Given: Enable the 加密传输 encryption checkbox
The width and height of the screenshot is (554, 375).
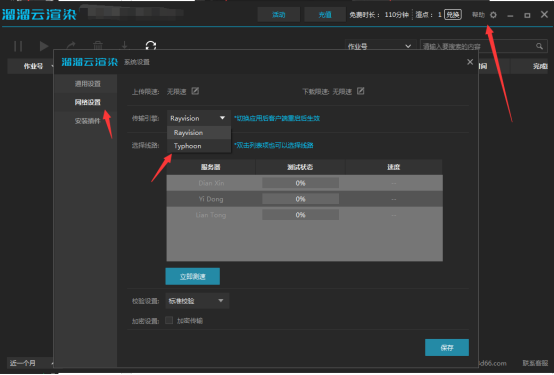Looking at the screenshot, I should coord(169,320).
